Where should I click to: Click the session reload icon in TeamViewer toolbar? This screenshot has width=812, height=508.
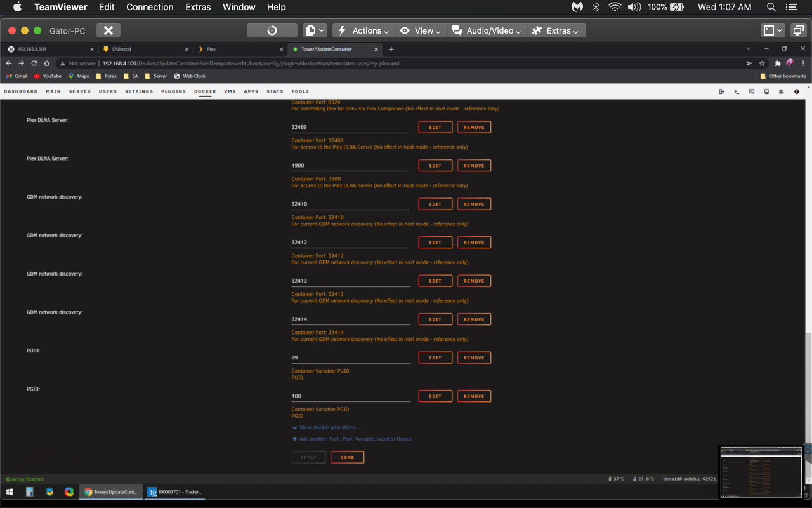click(272, 30)
